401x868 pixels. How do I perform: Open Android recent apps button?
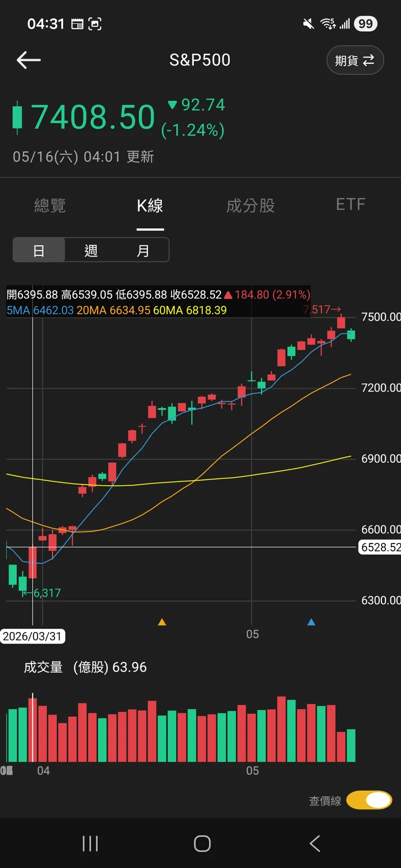[90, 844]
